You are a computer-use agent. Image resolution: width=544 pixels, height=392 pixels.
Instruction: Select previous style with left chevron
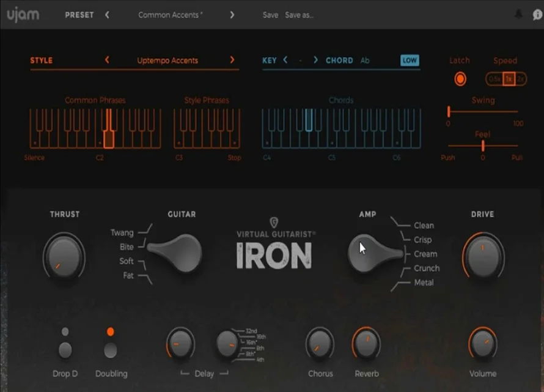click(x=108, y=60)
